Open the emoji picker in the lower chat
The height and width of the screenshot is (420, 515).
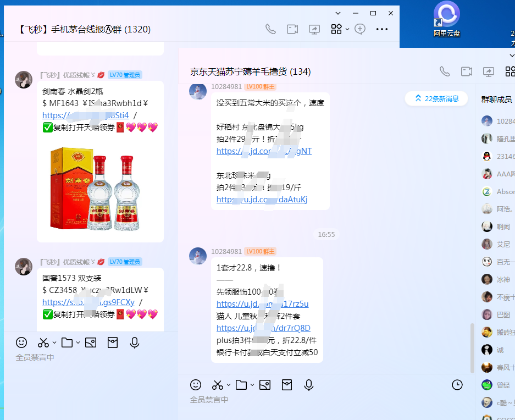(x=196, y=385)
